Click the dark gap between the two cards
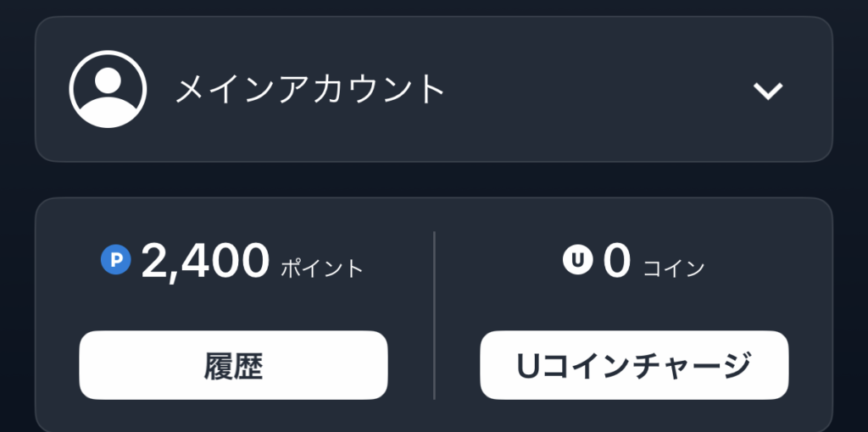The image size is (868, 432). coord(434,180)
